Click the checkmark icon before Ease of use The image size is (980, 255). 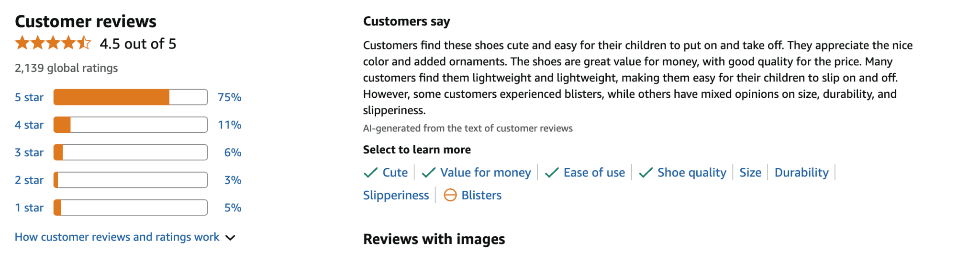click(552, 173)
